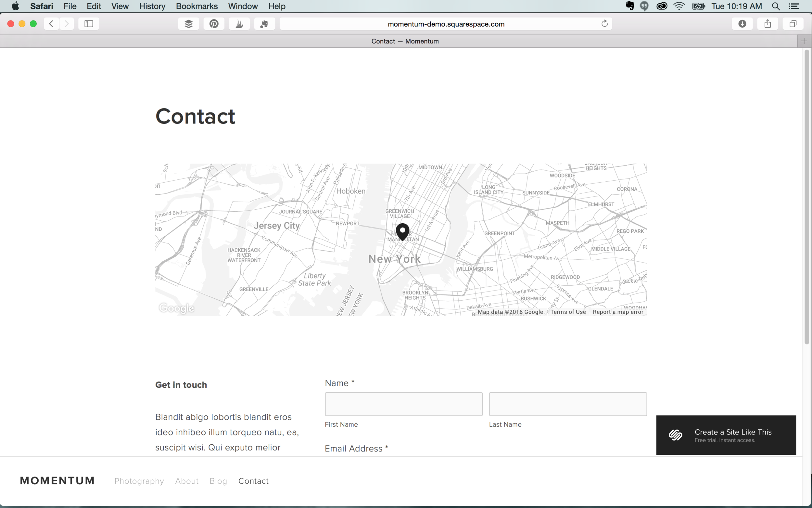
Task: Click the Map data ©2016 Google text
Action: tap(510, 312)
